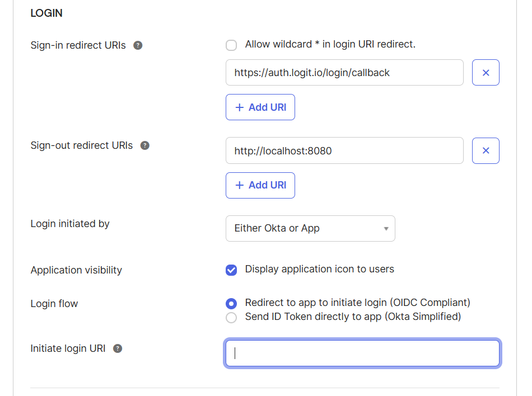The image size is (532, 396).
Task: Click the plus icon on sign-in Add URI
Action: click(240, 107)
